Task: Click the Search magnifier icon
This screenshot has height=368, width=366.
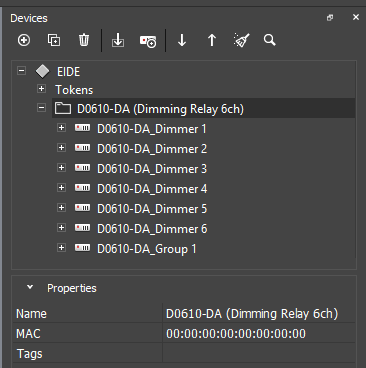Action: tap(270, 40)
